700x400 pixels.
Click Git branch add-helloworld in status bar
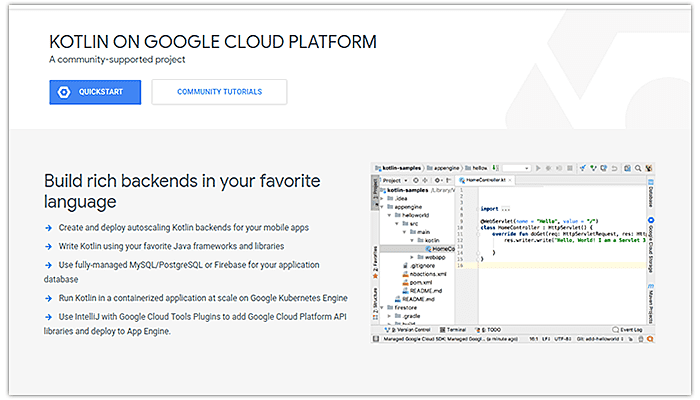coord(598,339)
